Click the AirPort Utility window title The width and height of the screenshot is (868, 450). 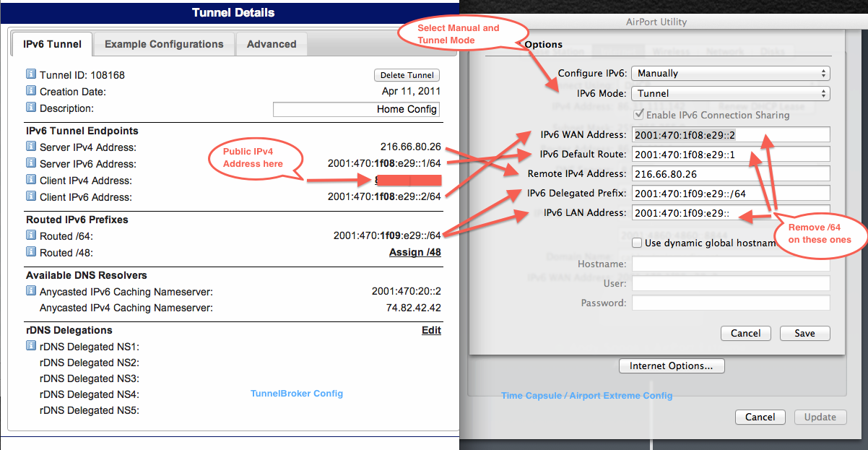pyautogui.click(x=656, y=22)
